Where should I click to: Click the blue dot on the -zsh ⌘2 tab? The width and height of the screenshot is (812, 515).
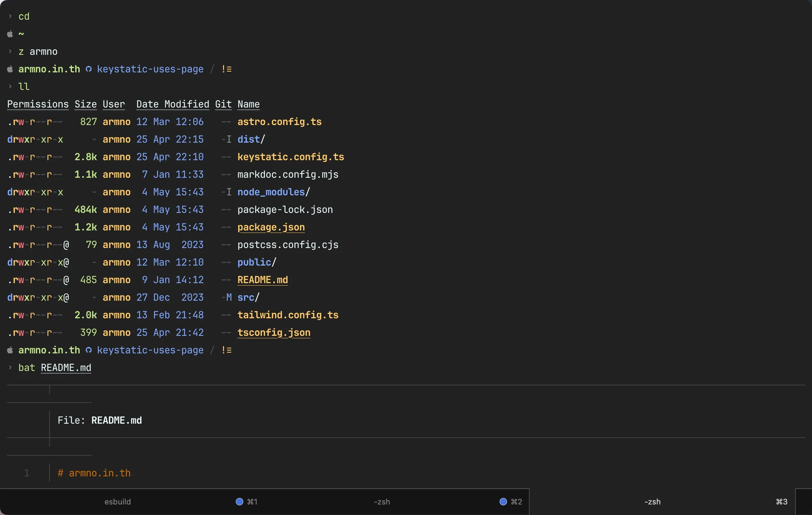tap(503, 502)
